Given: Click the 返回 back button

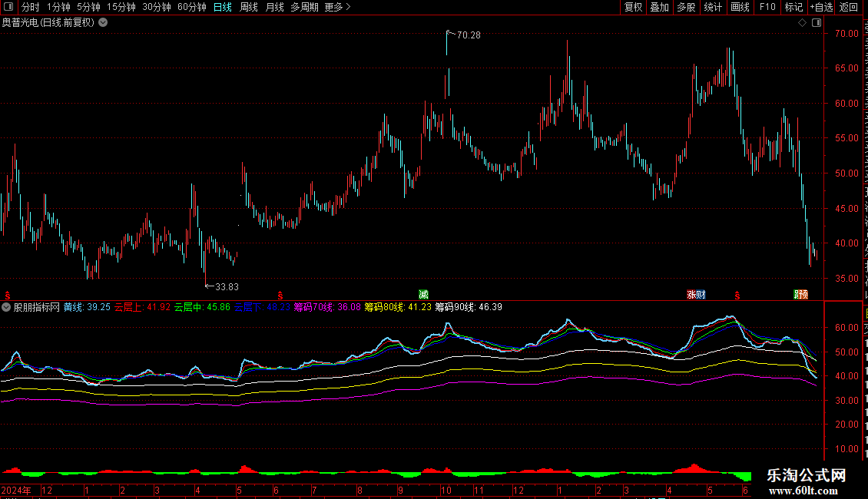Looking at the screenshot, I should (849, 7).
